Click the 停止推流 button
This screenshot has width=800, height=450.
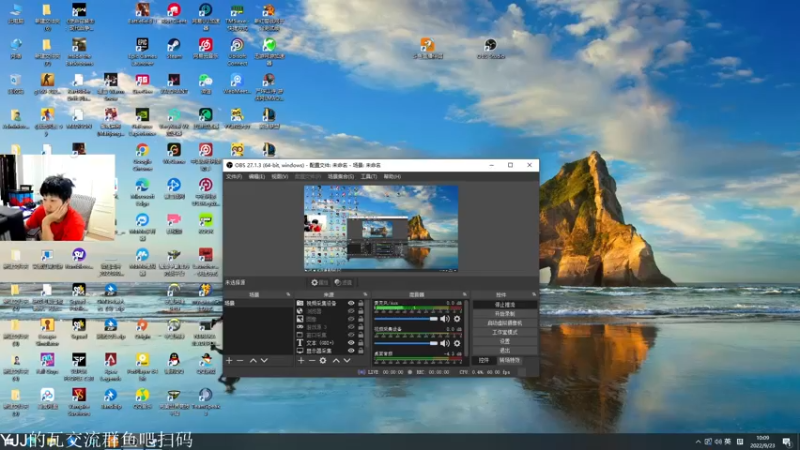coord(505,305)
